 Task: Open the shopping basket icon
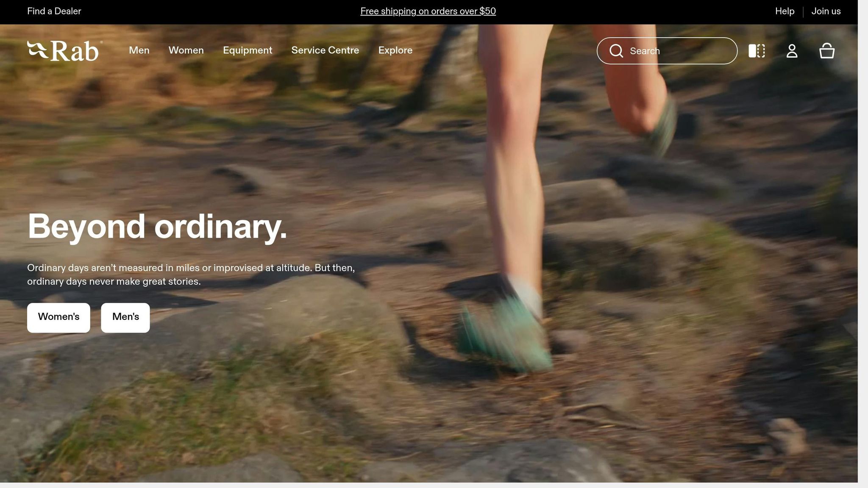[x=826, y=51]
